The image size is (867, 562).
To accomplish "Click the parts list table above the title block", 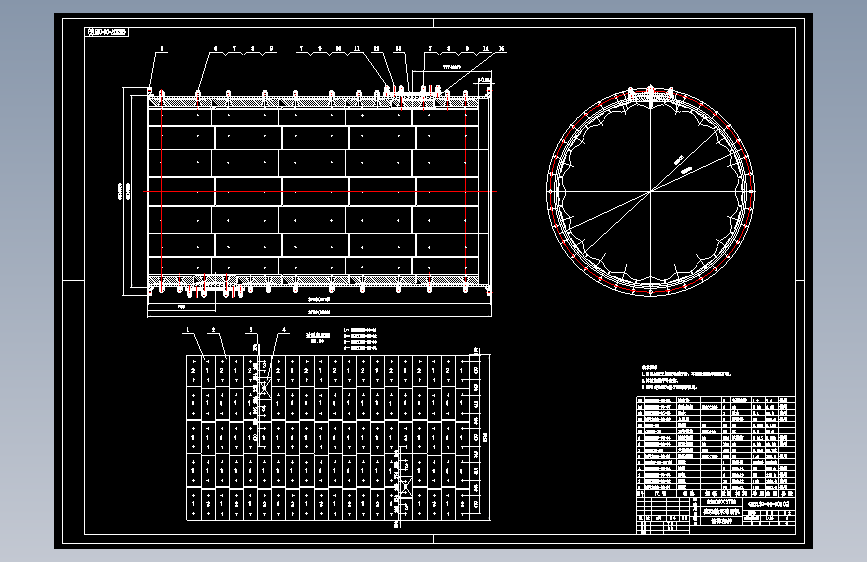I will click(x=715, y=446).
